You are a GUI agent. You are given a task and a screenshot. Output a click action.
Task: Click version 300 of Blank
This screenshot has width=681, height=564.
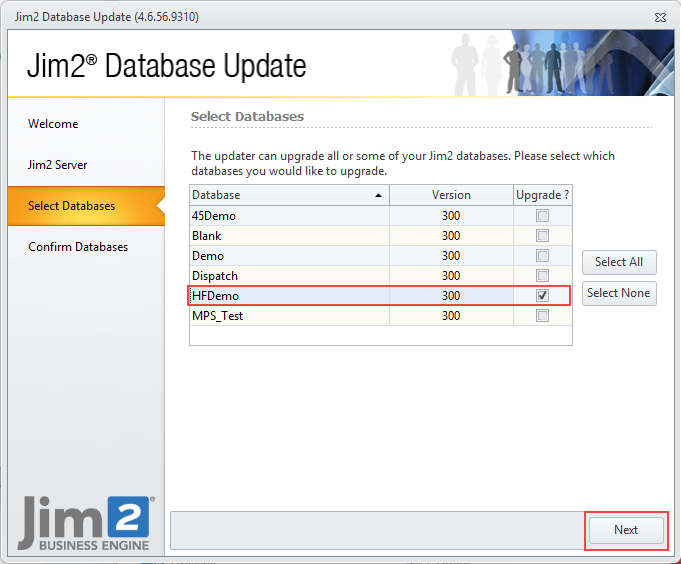pyautogui.click(x=451, y=236)
